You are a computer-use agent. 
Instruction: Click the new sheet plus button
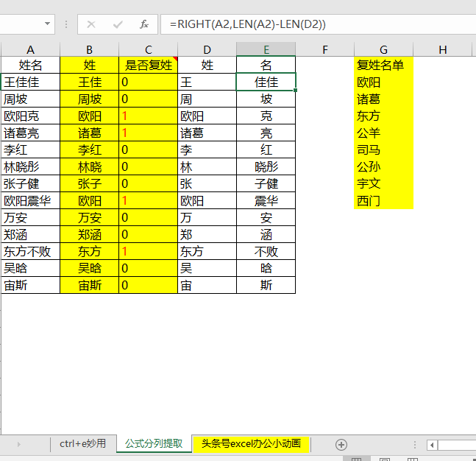click(341, 445)
